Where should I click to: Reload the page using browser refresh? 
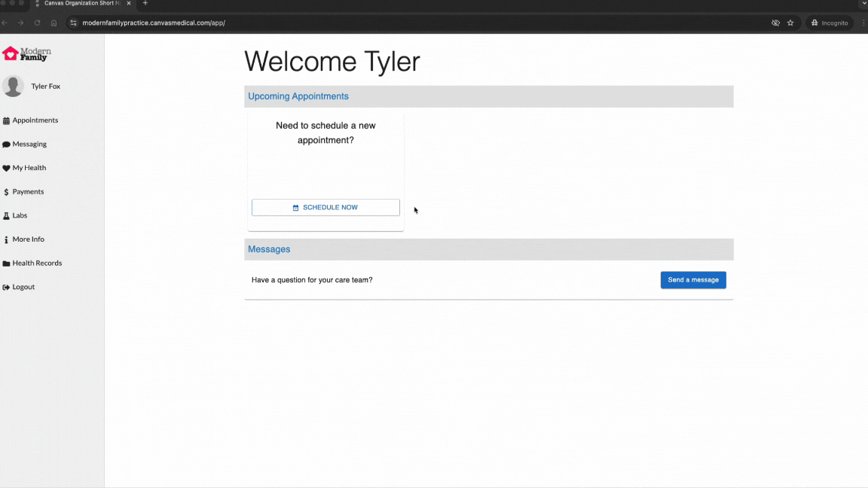point(37,23)
